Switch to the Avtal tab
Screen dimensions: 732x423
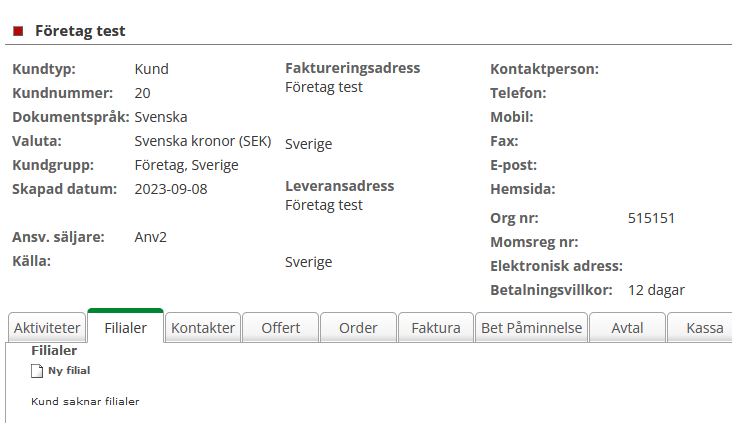point(627,328)
